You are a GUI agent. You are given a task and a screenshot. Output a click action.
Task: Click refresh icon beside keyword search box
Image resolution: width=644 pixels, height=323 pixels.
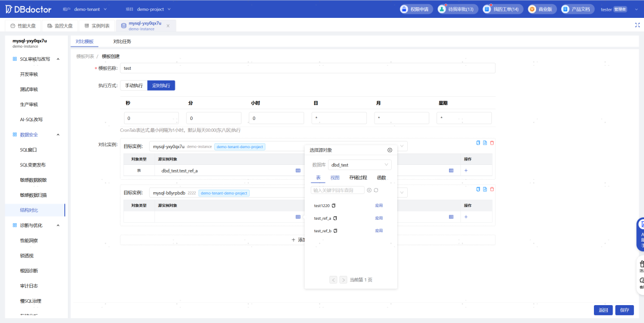pyautogui.click(x=376, y=190)
